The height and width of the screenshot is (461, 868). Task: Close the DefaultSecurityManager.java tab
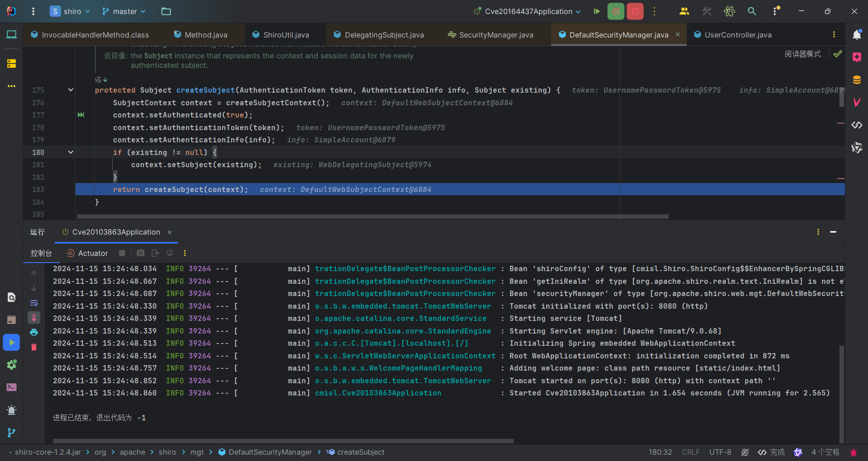tap(678, 34)
